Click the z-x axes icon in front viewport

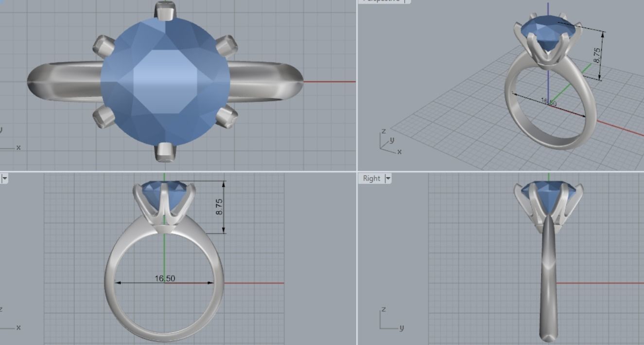[x=9, y=319]
